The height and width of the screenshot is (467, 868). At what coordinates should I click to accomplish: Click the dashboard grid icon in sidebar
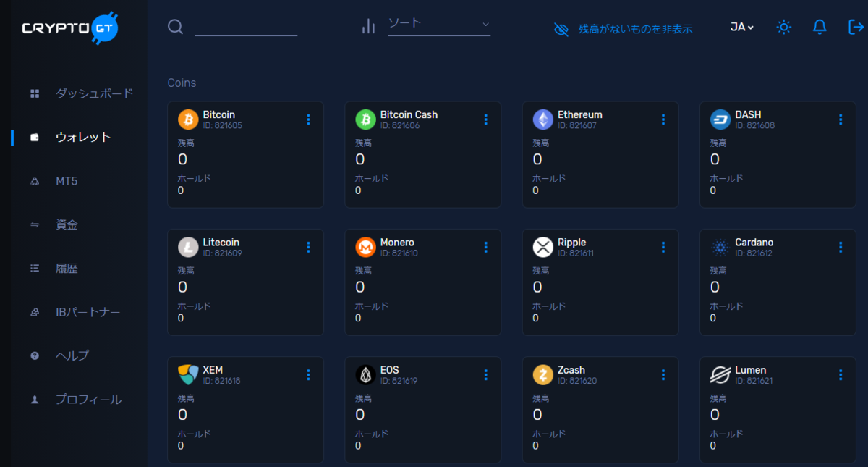[34, 93]
